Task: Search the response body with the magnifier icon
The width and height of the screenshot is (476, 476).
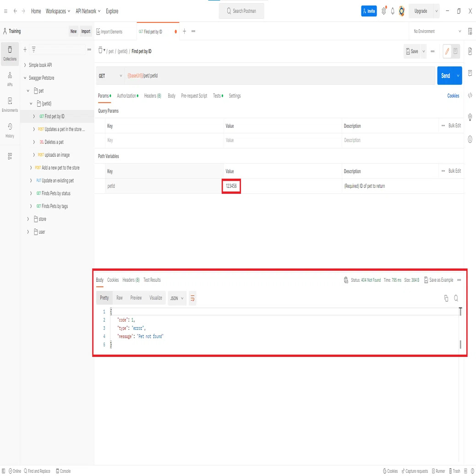Action: pyautogui.click(x=456, y=298)
